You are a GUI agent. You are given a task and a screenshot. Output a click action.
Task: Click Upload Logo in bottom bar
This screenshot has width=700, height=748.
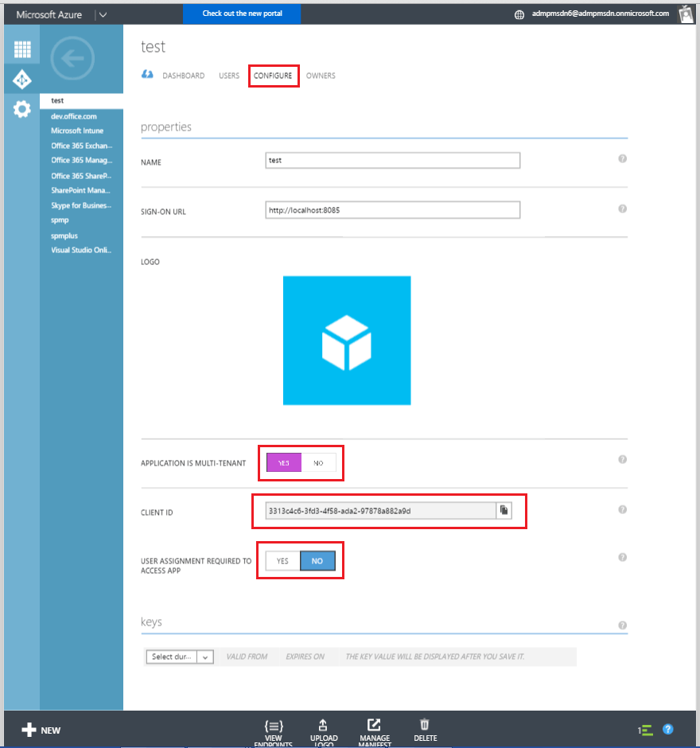tap(324, 733)
